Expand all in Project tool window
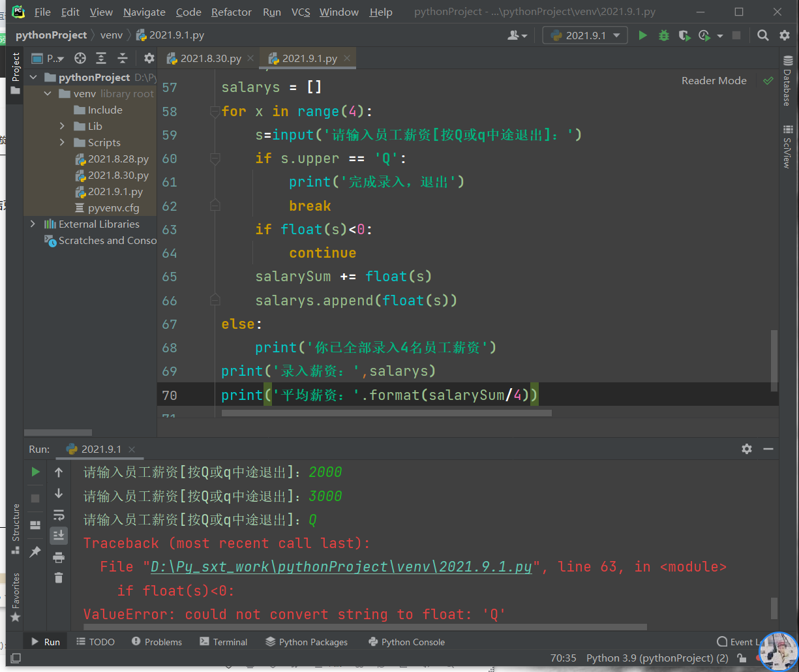The image size is (799, 672). click(x=101, y=58)
